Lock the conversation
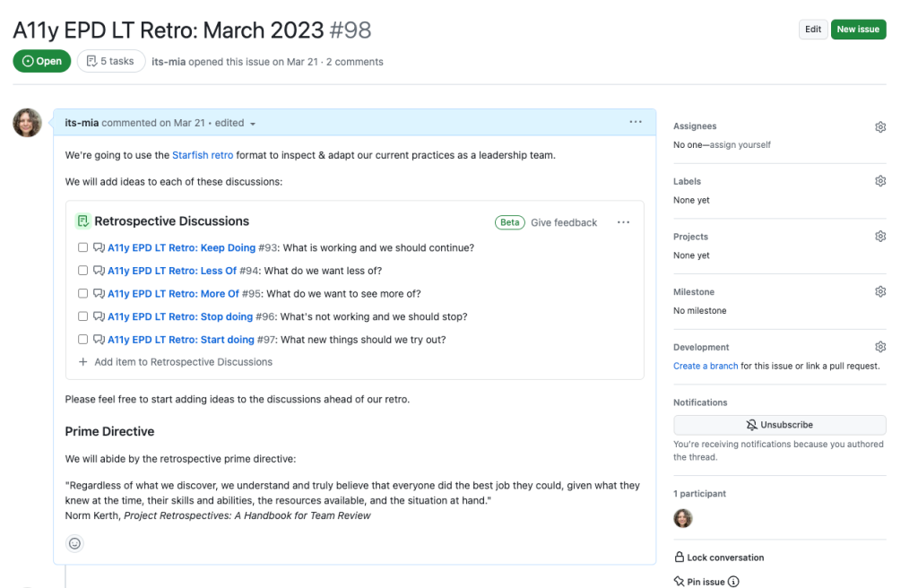918x588 pixels. coord(723,557)
